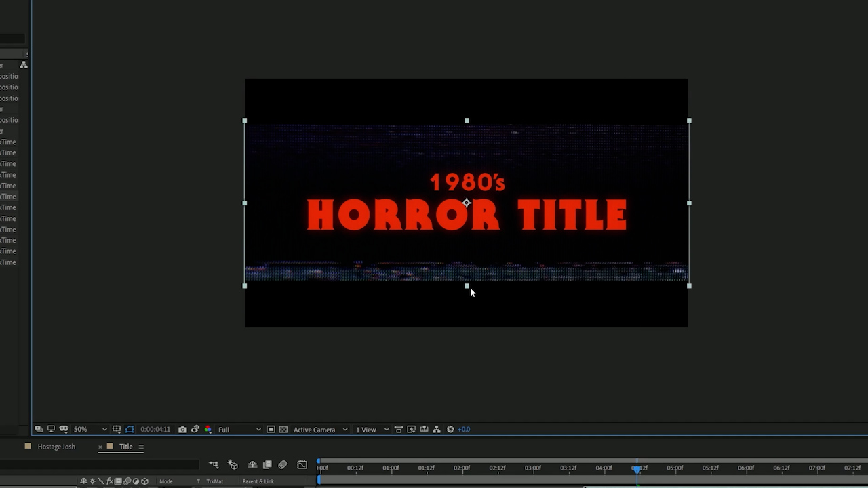Screen dimensions: 868x488
Task: Click the Primary Viewer monitor icon
Action: pyautogui.click(x=51, y=429)
